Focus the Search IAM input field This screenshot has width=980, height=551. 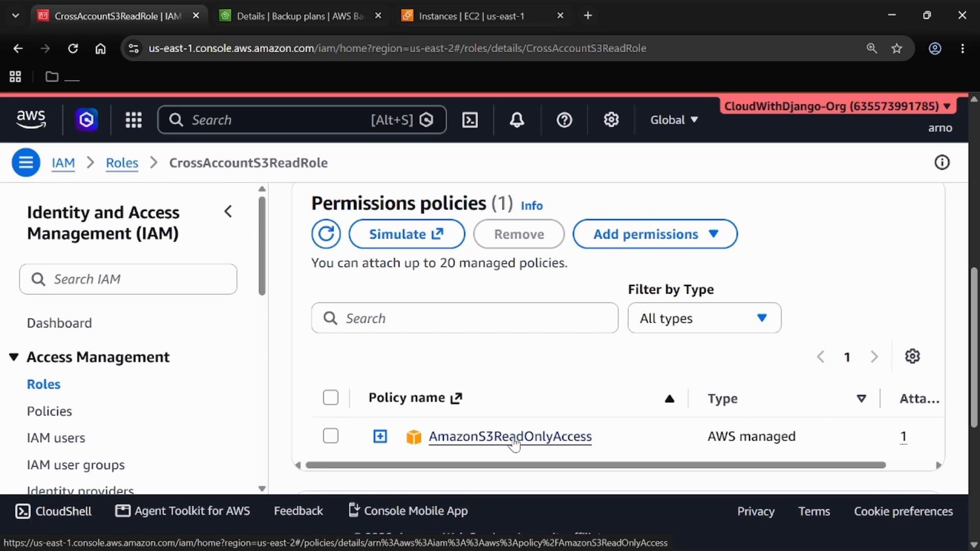(128, 279)
